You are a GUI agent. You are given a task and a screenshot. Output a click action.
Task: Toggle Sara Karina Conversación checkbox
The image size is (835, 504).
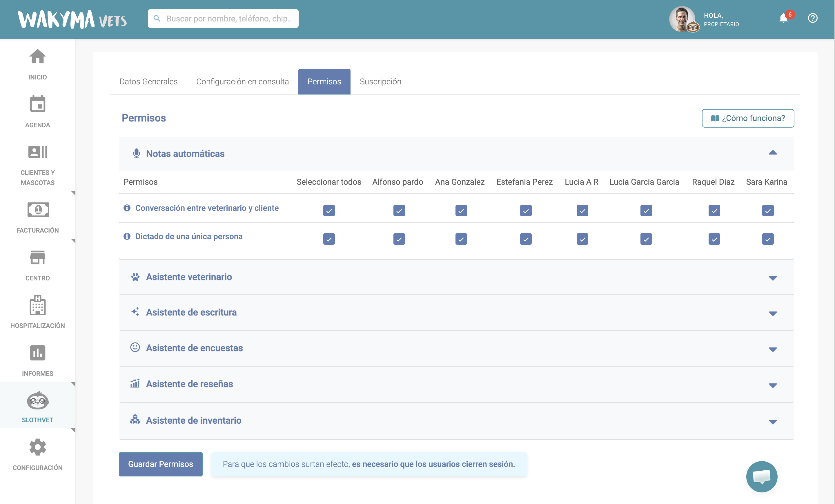pyautogui.click(x=767, y=211)
